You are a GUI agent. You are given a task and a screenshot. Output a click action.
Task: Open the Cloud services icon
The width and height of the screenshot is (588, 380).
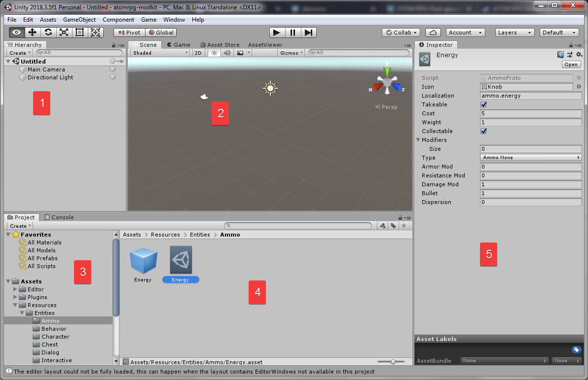click(433, 33)
